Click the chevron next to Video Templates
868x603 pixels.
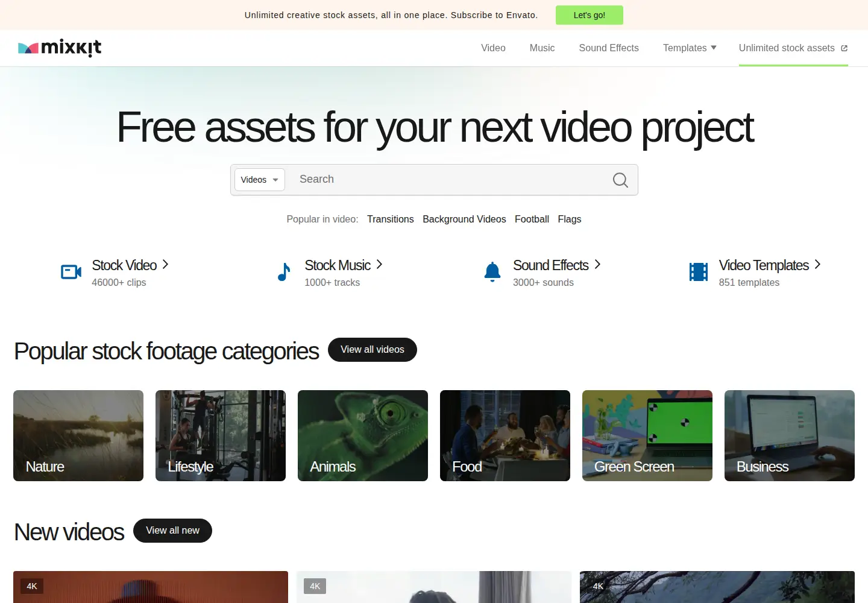817,264
